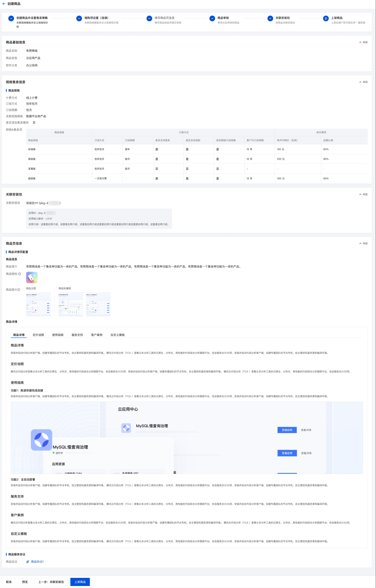Screen dimensions: 376x588
Task: Click step 6 上架商品 circle
Action: pos(326,18)
